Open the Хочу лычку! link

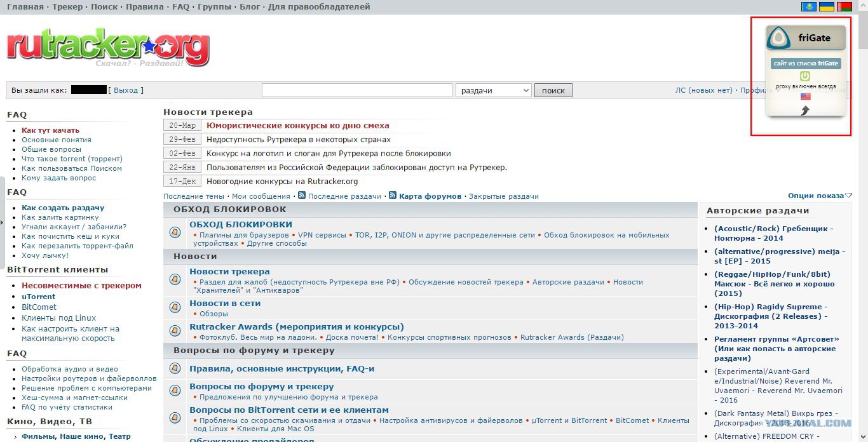45,255
